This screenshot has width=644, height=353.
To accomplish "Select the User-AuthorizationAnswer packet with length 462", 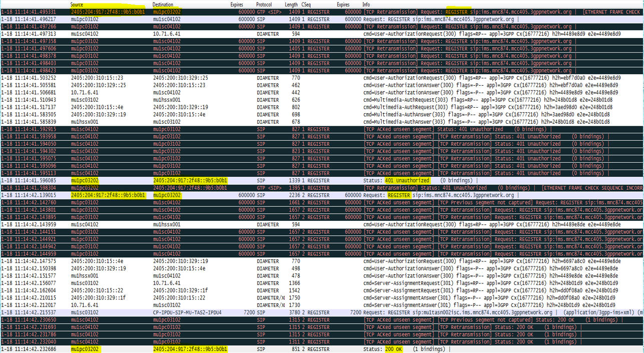I will click(200, 85).
